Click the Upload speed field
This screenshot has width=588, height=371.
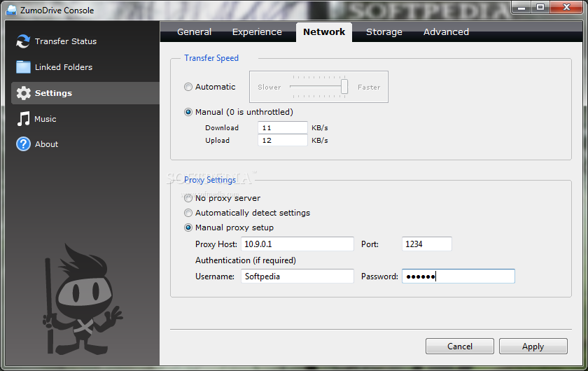[283, 140]
